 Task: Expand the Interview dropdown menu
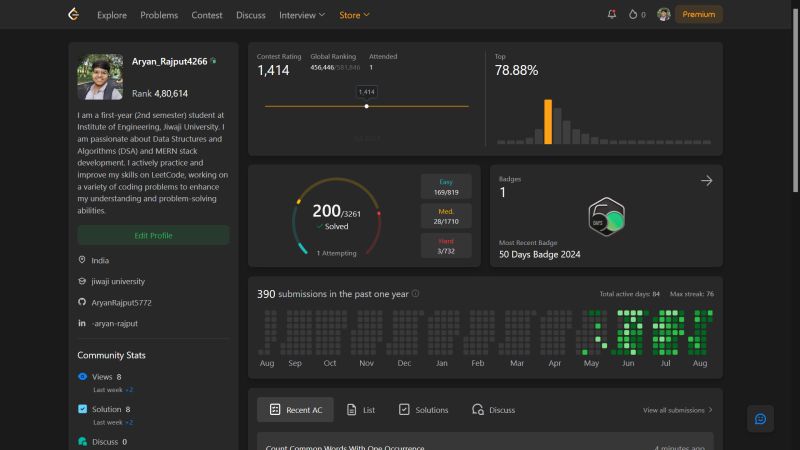point(302,15)
